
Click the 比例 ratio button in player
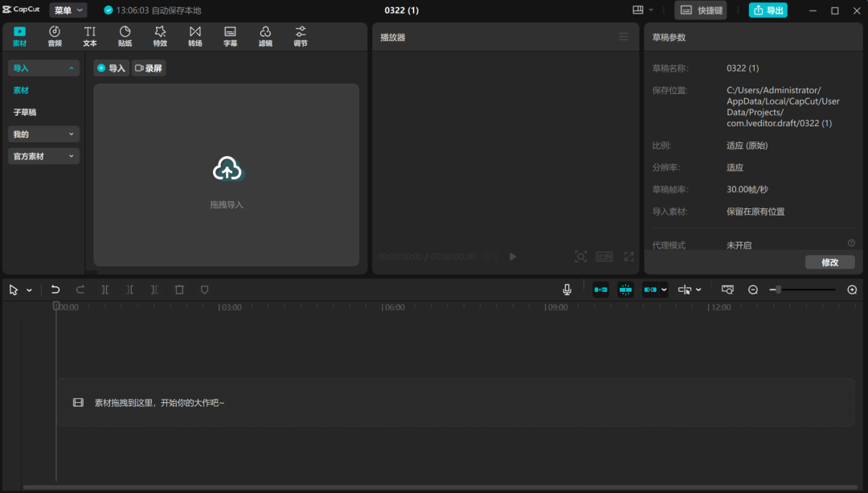click(604, 257)
